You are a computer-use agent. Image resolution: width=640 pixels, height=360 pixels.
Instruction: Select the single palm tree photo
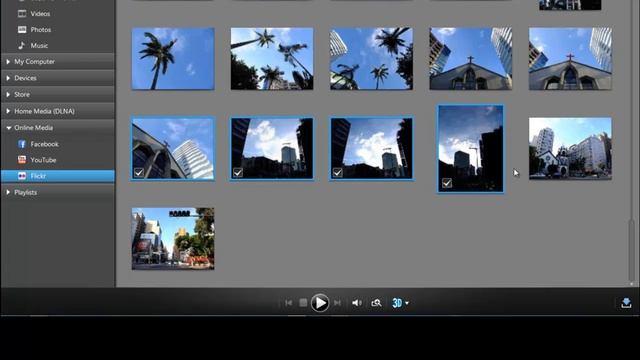pos(173,59)
